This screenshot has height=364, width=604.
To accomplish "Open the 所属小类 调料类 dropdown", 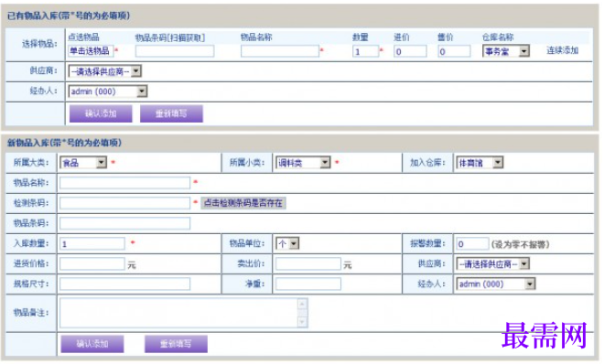I will pos(303,163).
